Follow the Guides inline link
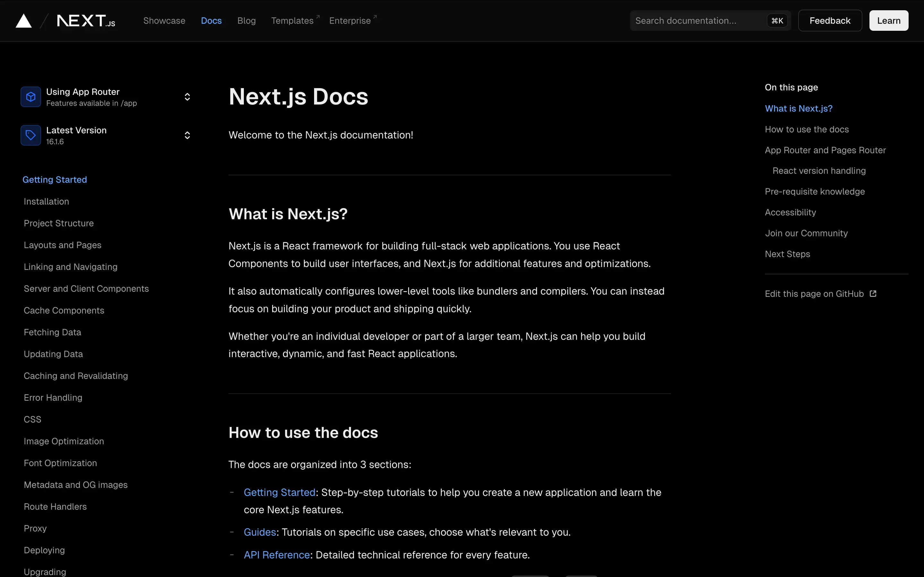 pyautogui.click(x=260, y=532)
